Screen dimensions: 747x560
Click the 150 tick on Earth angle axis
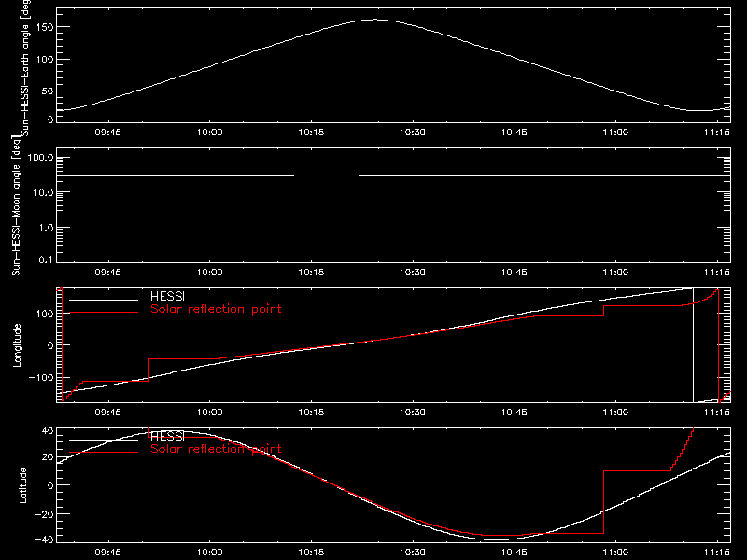pos(44,27)
